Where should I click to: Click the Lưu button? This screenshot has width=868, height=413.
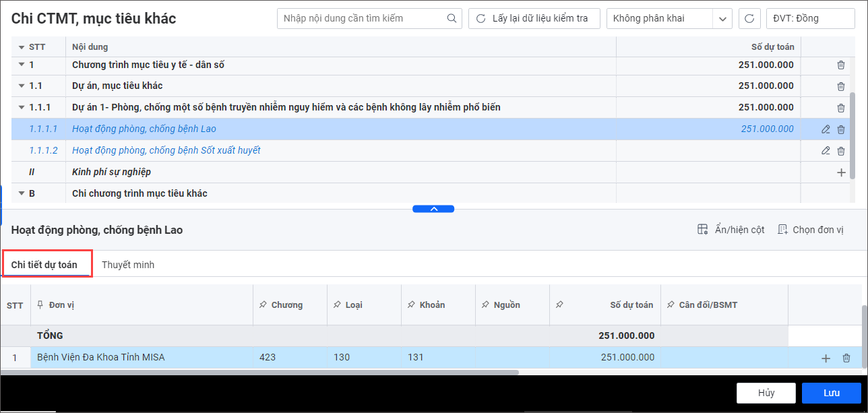[831, 393]
